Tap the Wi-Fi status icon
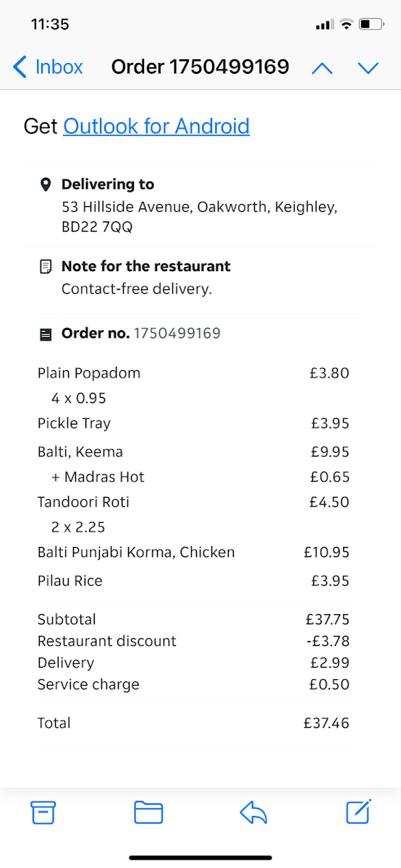This screenshot has height=868, width=401. [346, 25]
